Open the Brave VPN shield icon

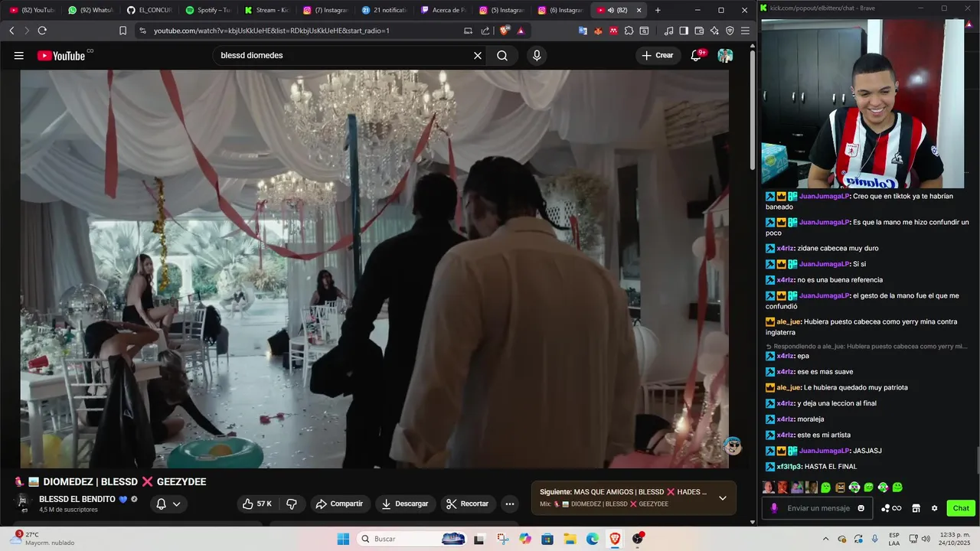[730, 31]
